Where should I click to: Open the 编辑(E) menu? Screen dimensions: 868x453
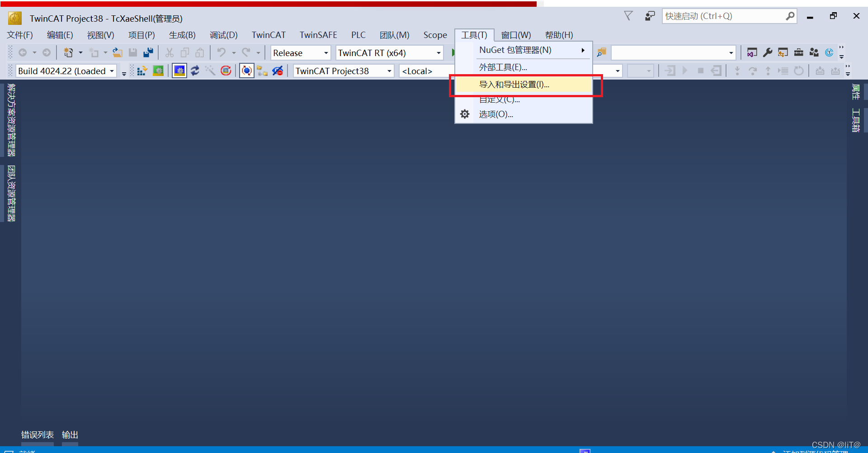60,35
